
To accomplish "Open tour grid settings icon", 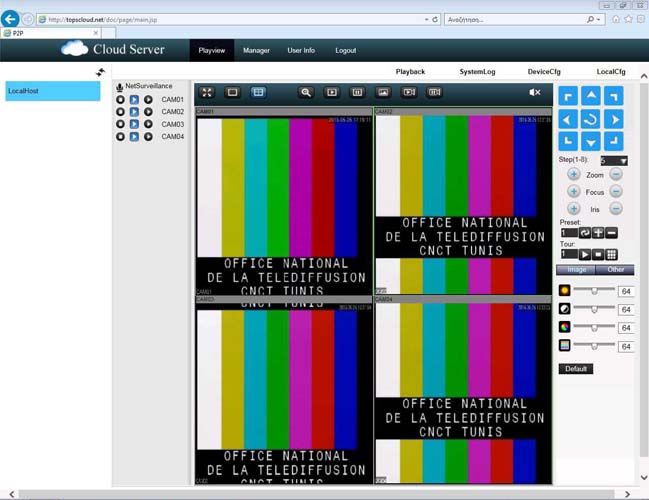I will pos(611,255).
